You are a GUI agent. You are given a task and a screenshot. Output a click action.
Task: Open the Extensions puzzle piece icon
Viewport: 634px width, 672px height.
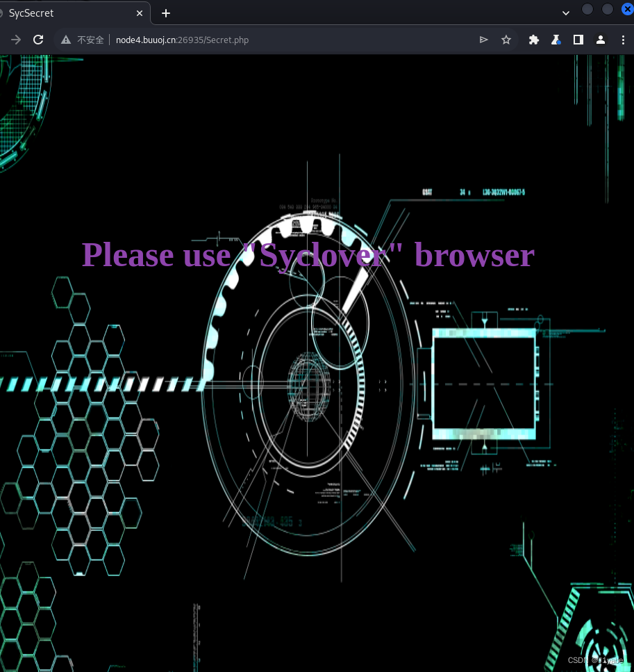(533, 40)
